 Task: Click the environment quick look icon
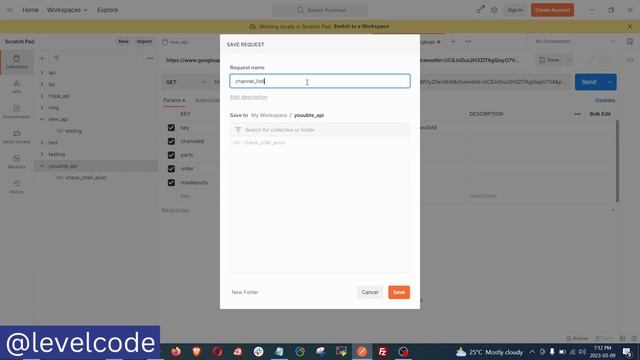coord(630,42)
